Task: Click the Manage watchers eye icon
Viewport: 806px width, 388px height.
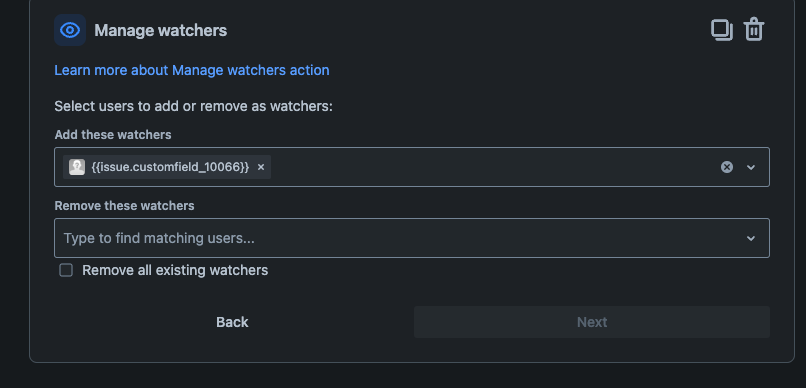Action: (x=70, y=30)
